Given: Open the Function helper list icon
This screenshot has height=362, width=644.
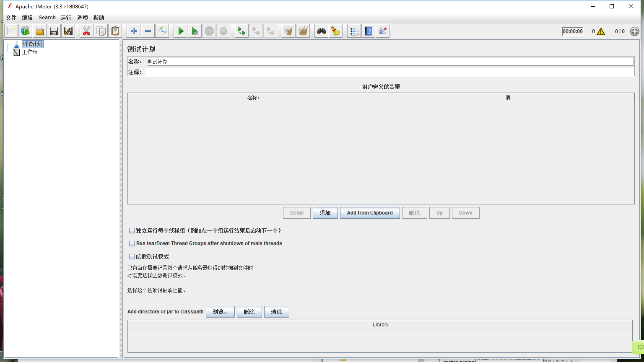Looking at the screenshot, I should [354, 31].
